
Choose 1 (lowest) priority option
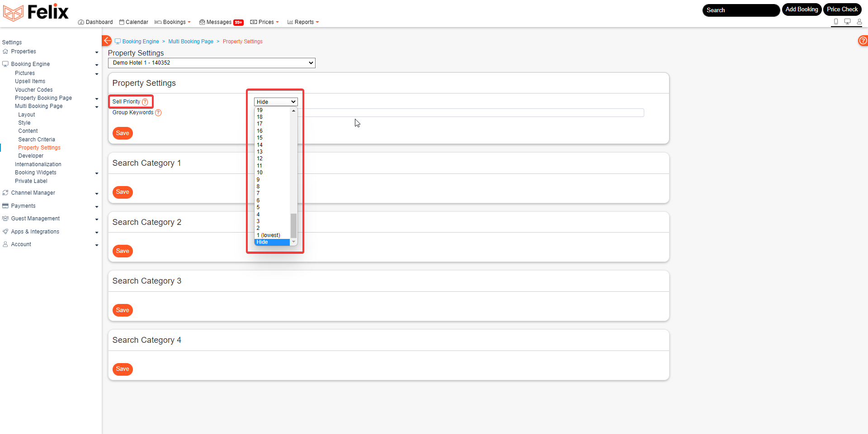point(272,235)
